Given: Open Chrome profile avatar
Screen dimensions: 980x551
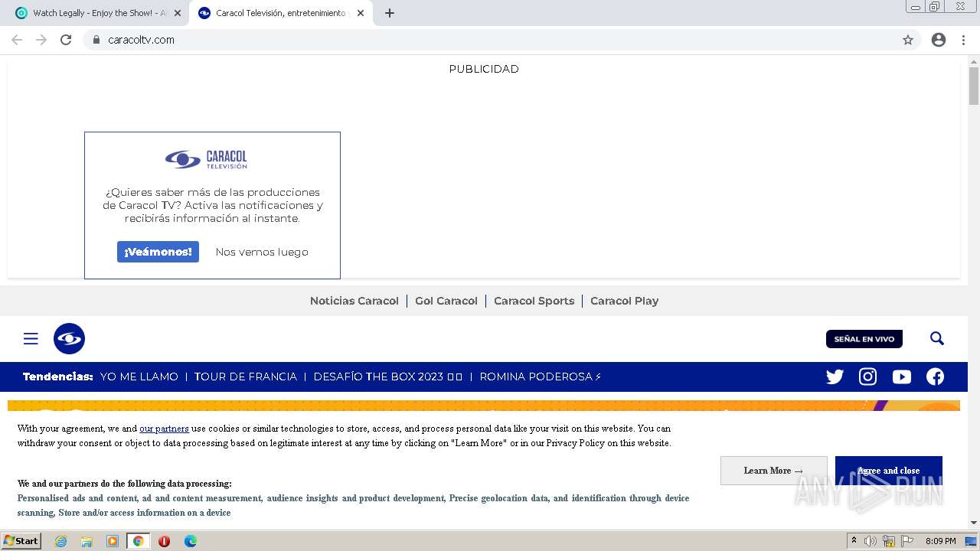Looking at the screenshot, I should [x=939, y=40].
